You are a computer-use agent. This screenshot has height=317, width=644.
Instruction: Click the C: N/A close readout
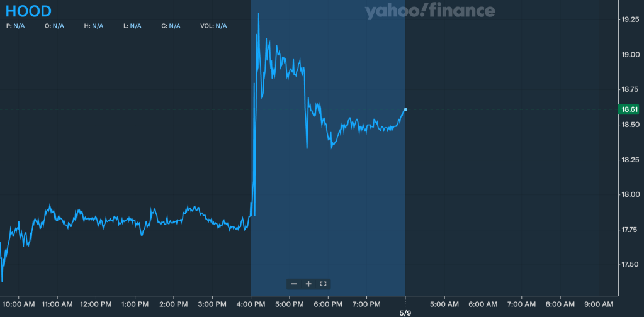[171, 26]
